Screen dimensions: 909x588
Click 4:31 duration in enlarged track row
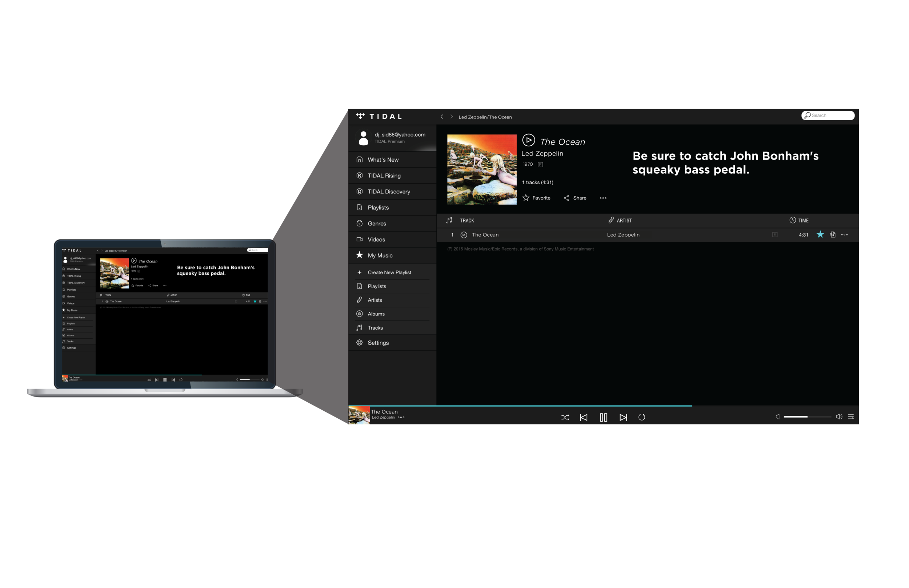[x=803, y=235]
